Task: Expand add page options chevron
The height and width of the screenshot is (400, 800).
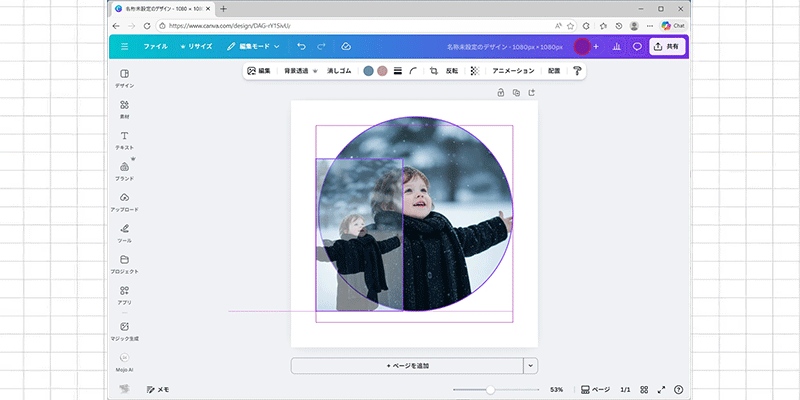Action: (x=531, y=366)
